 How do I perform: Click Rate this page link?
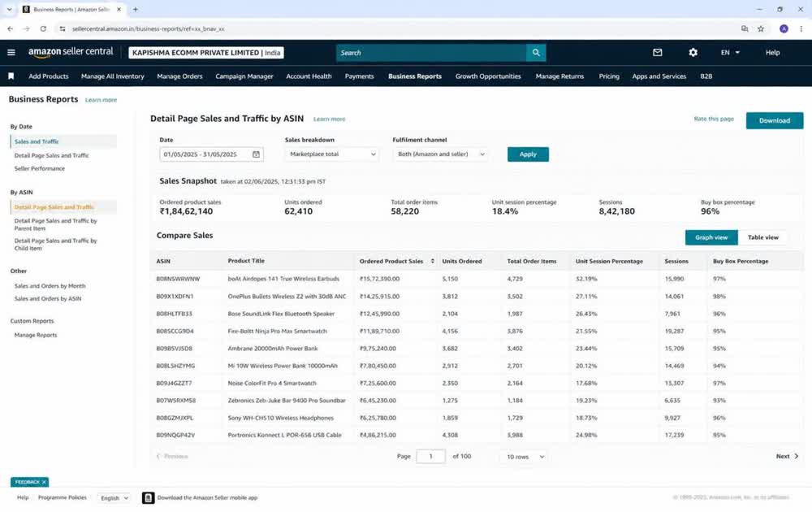[714, 119]
